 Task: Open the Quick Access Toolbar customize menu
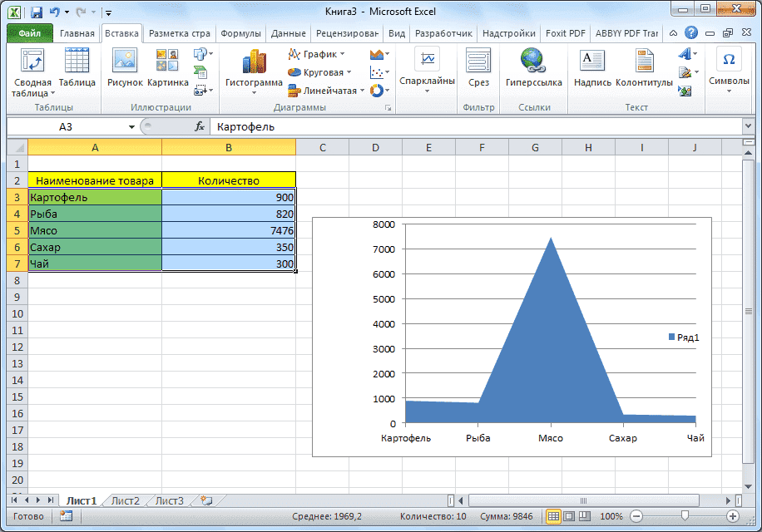pos(108,12)
